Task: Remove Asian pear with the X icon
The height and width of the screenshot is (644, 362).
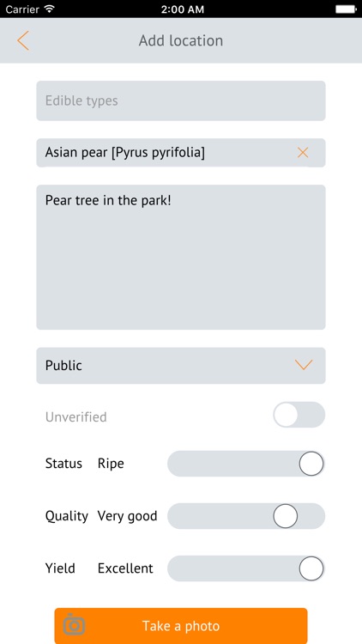Action: [x=303, y=153]
